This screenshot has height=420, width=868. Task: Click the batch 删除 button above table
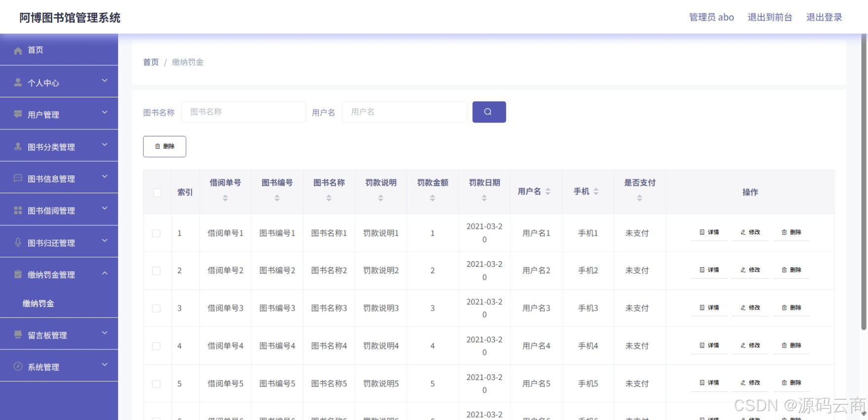coord(164,146)
